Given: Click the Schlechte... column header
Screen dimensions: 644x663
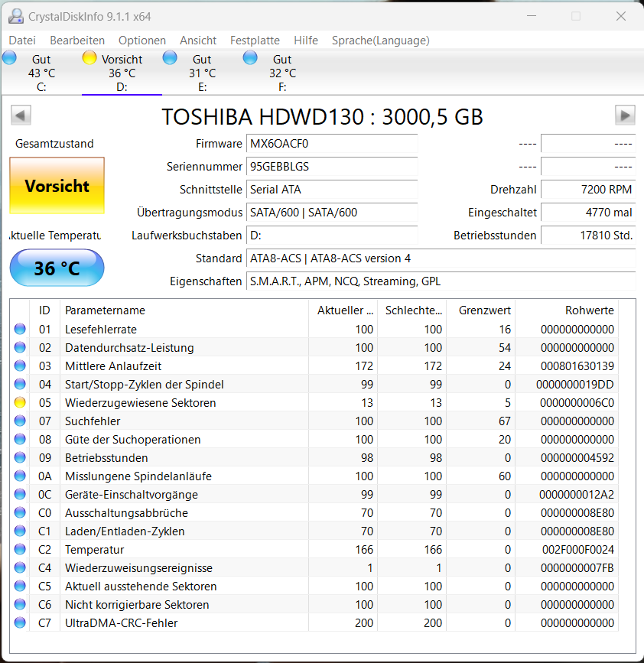Looking at the screenshot, I should coord(411,310).
